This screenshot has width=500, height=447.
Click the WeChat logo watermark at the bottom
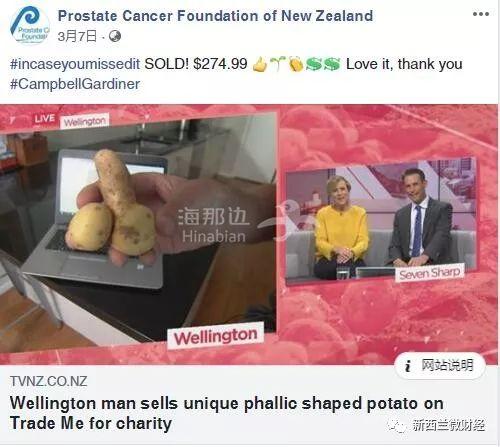point(397,425)
